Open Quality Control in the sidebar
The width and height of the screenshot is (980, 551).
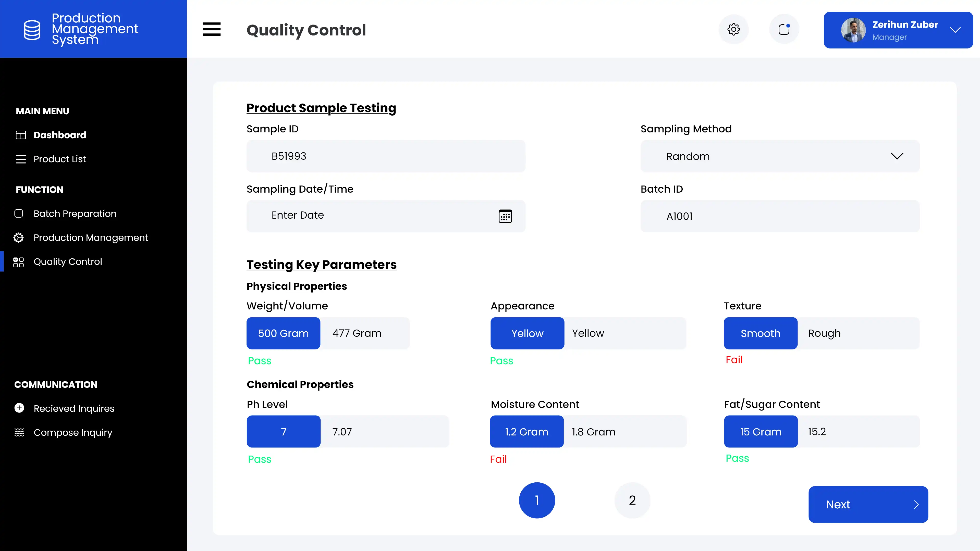pyautogui.click(x=68, y=262)
